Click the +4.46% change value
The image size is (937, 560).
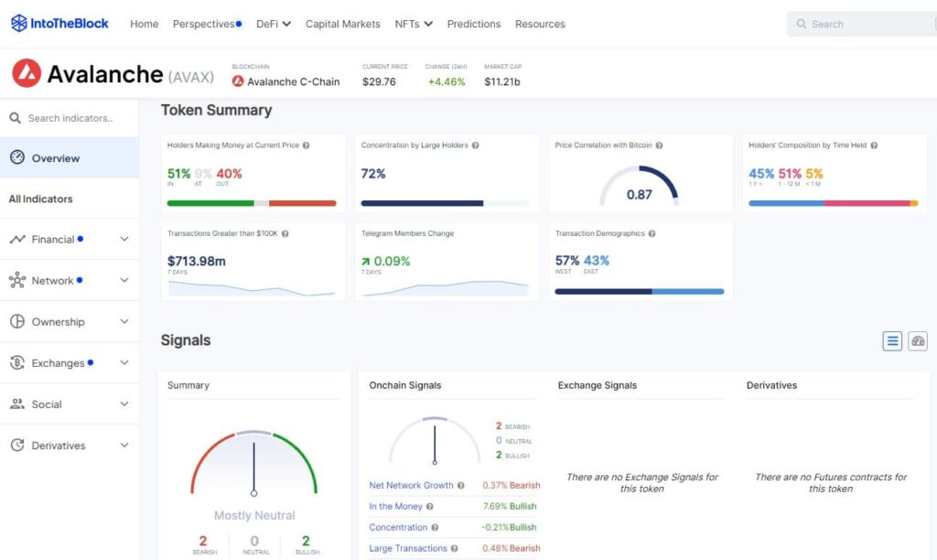447,81
